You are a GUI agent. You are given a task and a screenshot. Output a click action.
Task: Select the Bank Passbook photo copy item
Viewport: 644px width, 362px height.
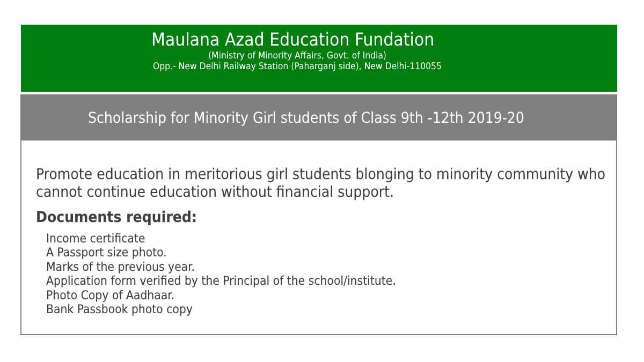coord(119,309)
